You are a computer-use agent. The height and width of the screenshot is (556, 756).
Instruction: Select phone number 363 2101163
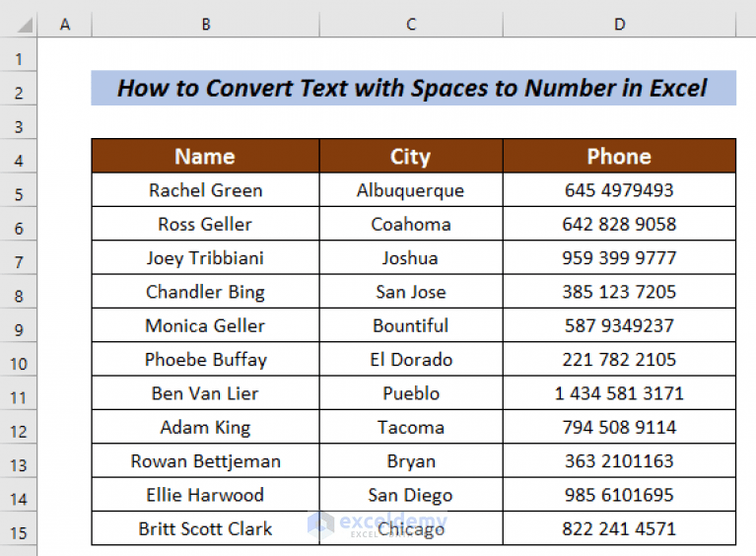(x=620, y=461)
